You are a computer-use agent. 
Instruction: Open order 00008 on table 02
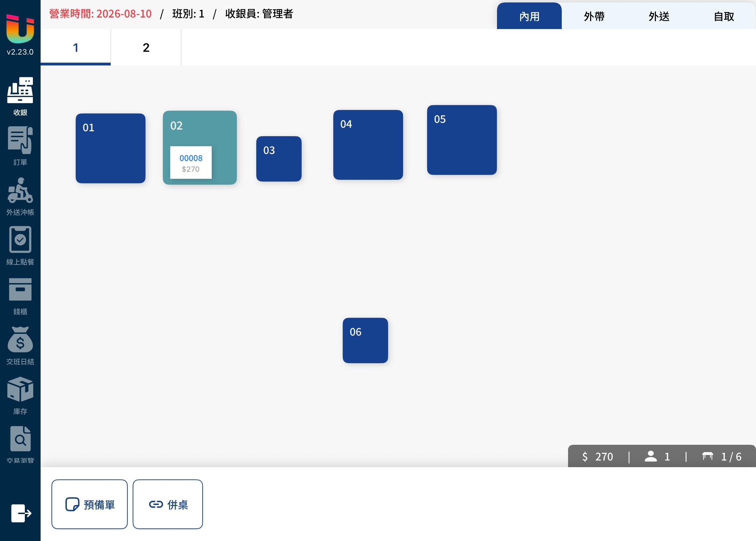pyautogui.click(x=191, y=163)
